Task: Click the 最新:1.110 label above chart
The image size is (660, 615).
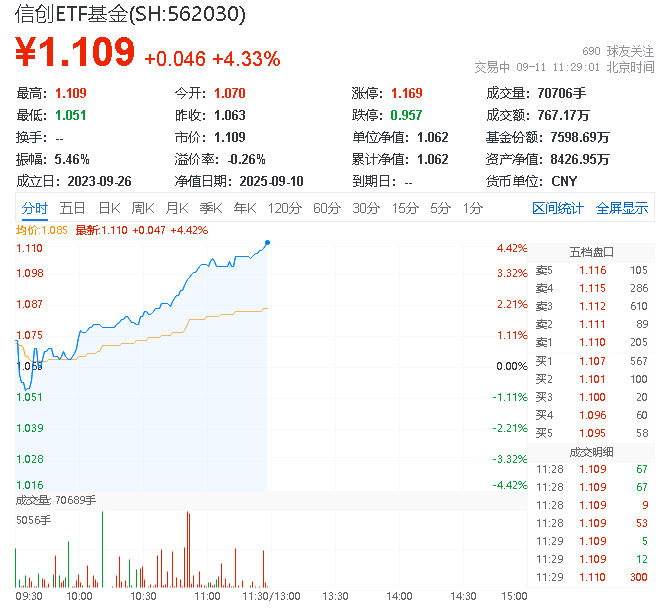Action: 101,230
